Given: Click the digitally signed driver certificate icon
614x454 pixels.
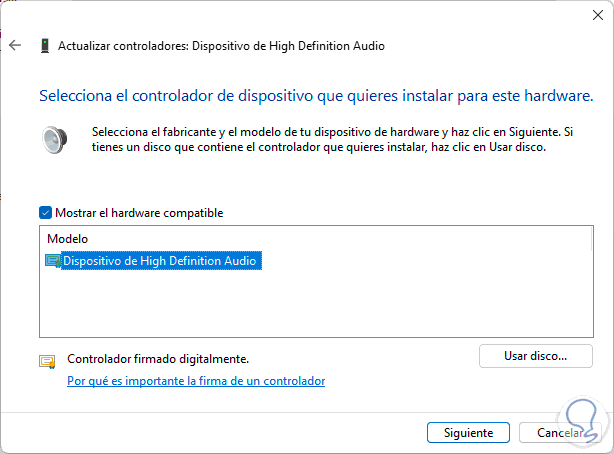Looking at the screenshot, I should click(x=47, y=361).
